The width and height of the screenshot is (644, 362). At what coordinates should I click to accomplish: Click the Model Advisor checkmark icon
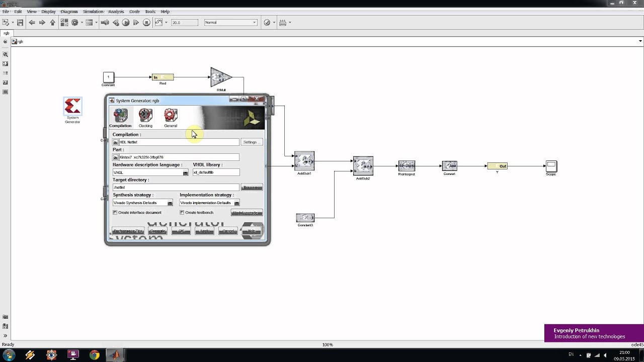[x=267, y=23]
